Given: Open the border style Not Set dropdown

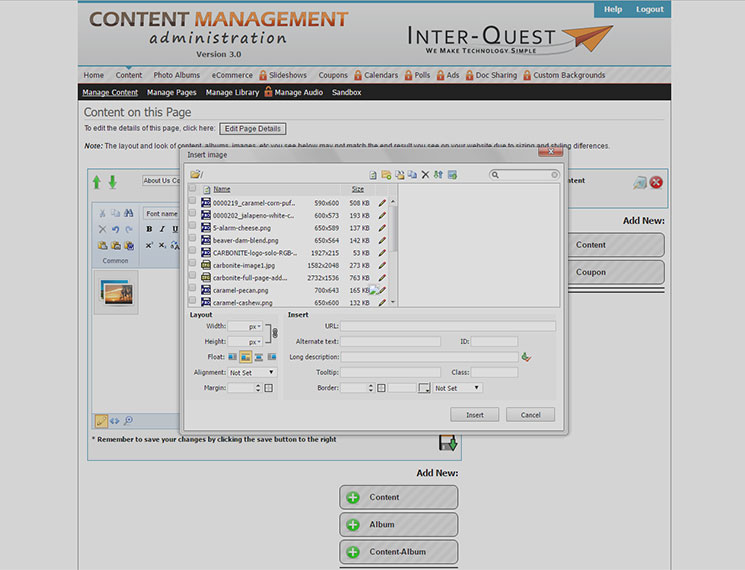Looking at the screenshot, I should [457, 388].
